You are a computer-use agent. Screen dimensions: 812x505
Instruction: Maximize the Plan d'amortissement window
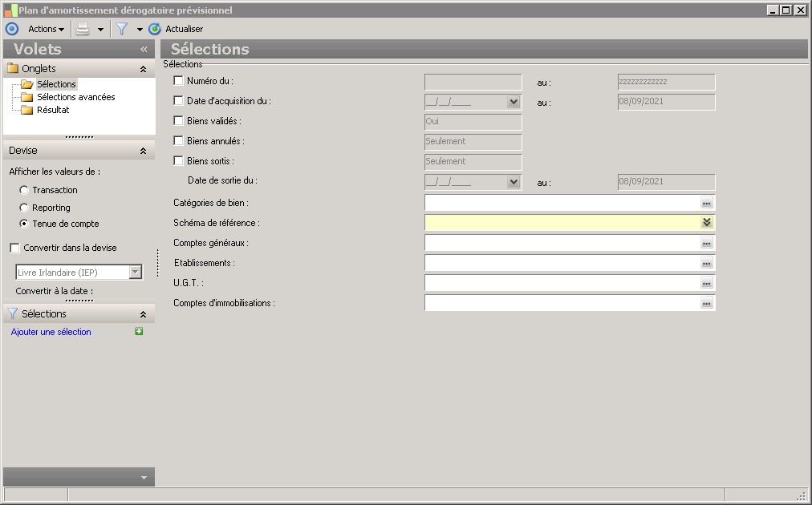click(x=786, y=10)
